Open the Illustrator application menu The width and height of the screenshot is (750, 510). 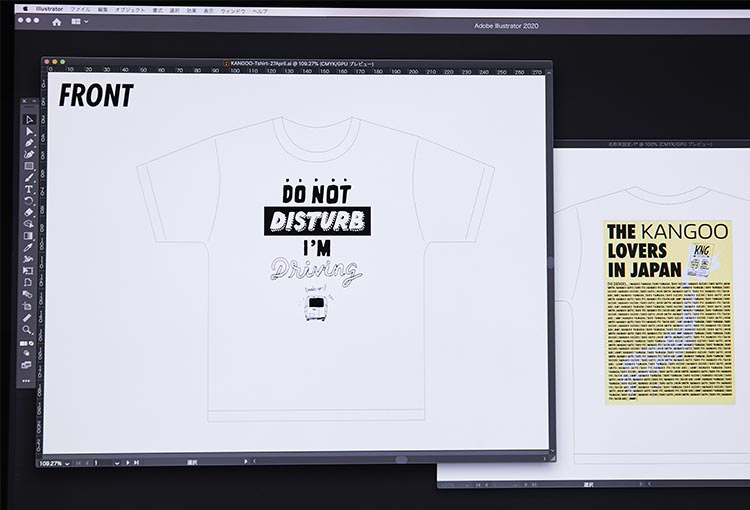49,9
